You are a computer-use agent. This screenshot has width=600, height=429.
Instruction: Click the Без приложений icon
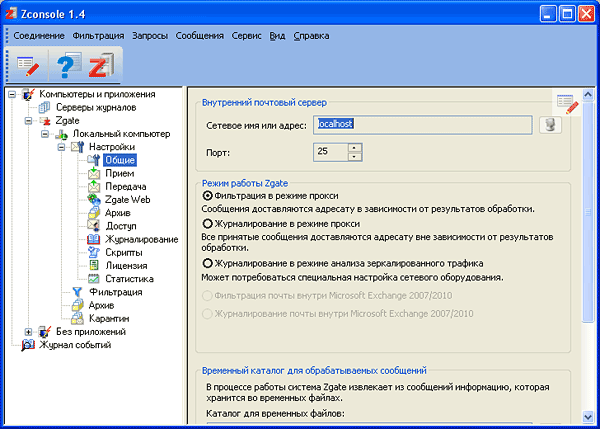[x=45, y=332]
